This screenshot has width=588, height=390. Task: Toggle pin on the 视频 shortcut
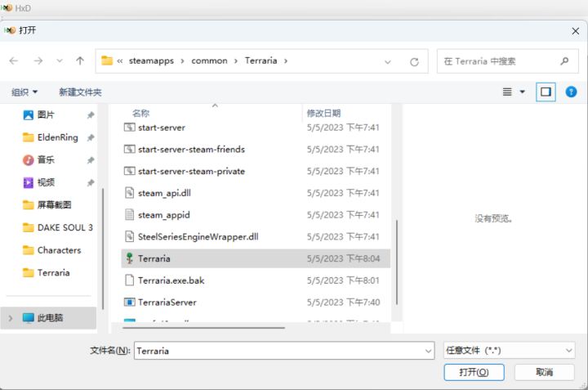91,183
